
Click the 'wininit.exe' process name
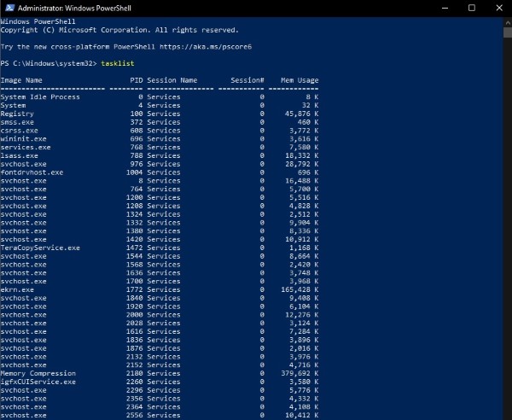[24, 139]
